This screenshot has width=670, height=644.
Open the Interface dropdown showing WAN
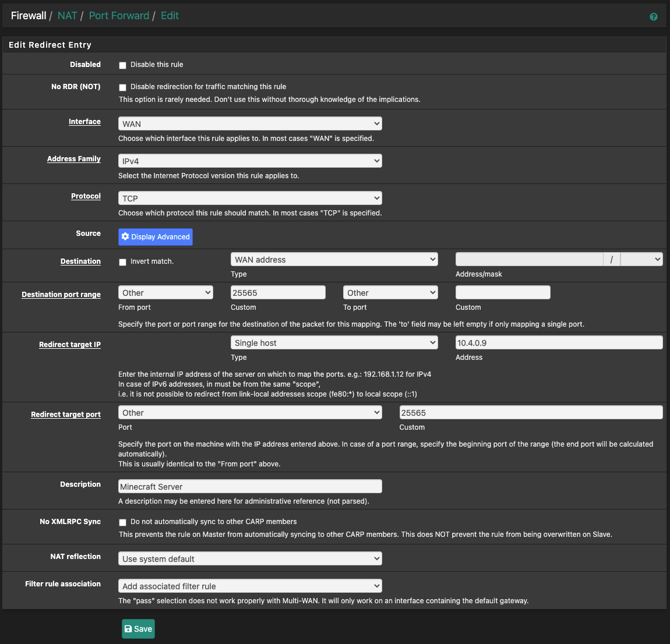pos(250,123)
